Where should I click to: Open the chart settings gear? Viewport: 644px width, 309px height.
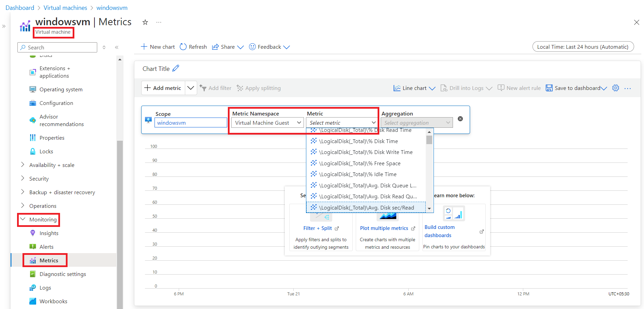tap(616, 88)
